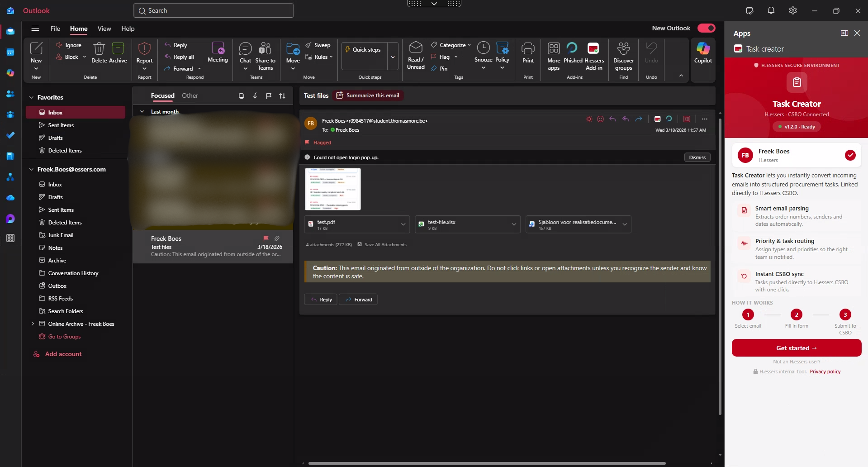Open the test-file.xlsx attachment dropdown
Image resolution: width=868 pixels, height=467 pixels.
[514, 224]
